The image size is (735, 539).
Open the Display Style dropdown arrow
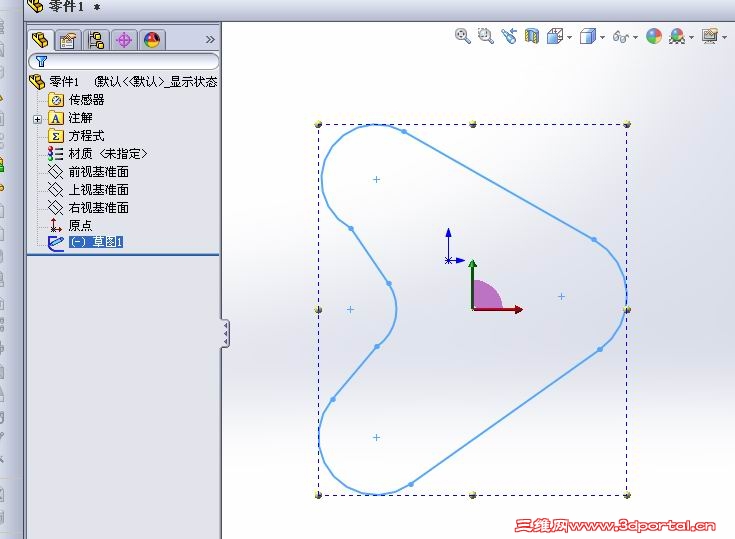pyautogui.click(x=602, y=37)
